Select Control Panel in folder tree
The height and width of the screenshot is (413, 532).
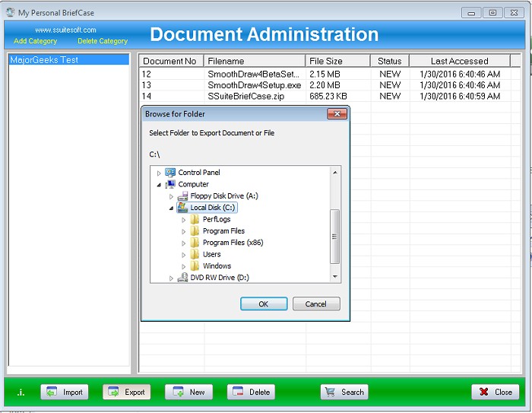click(x=199, y=173)
